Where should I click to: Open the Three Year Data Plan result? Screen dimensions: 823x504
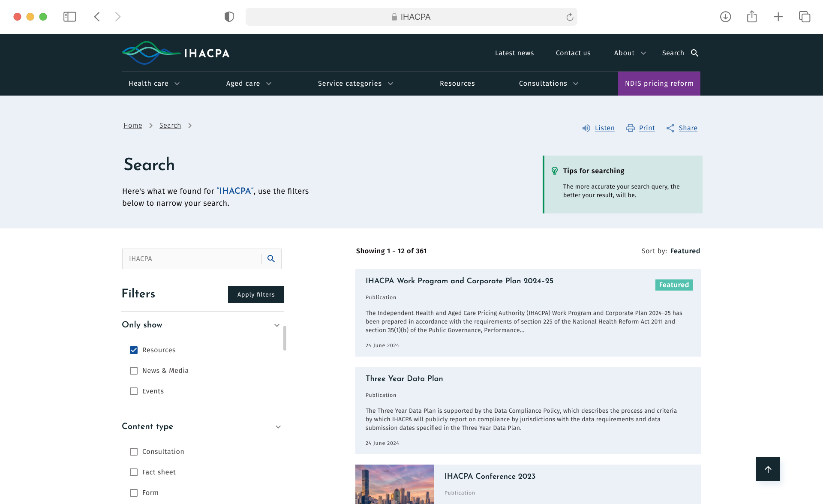click(x=404, y=378)
